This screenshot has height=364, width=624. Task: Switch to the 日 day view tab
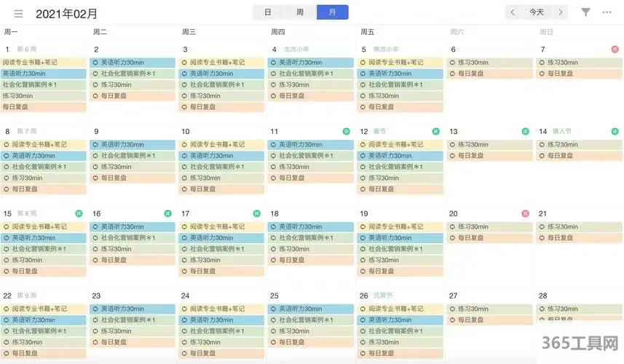[x=268, y=12]
